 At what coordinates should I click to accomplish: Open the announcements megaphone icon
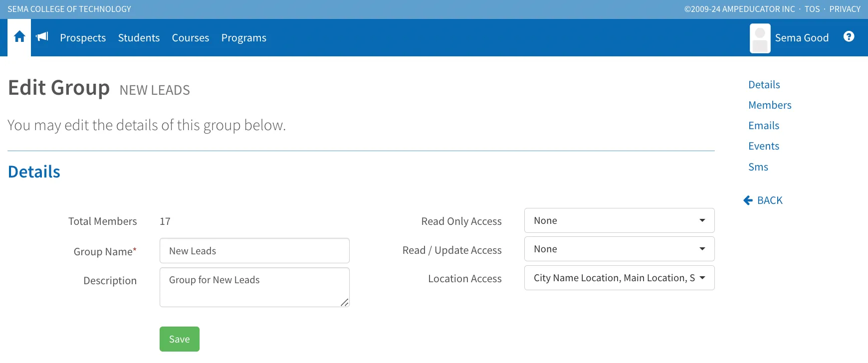pos(42,36)
